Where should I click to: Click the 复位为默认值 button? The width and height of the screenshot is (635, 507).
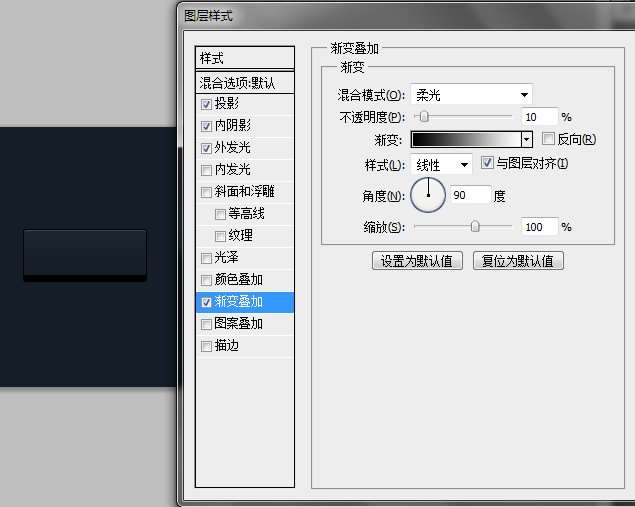click(x=519, y=261)
